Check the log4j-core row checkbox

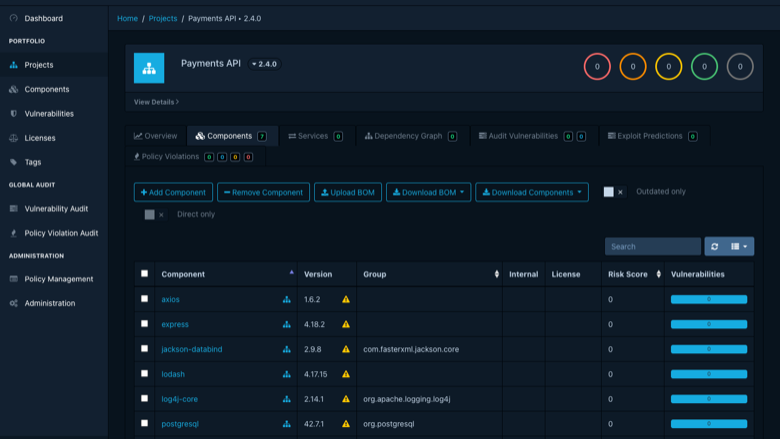pyautogui.click(x=144, y=398)
